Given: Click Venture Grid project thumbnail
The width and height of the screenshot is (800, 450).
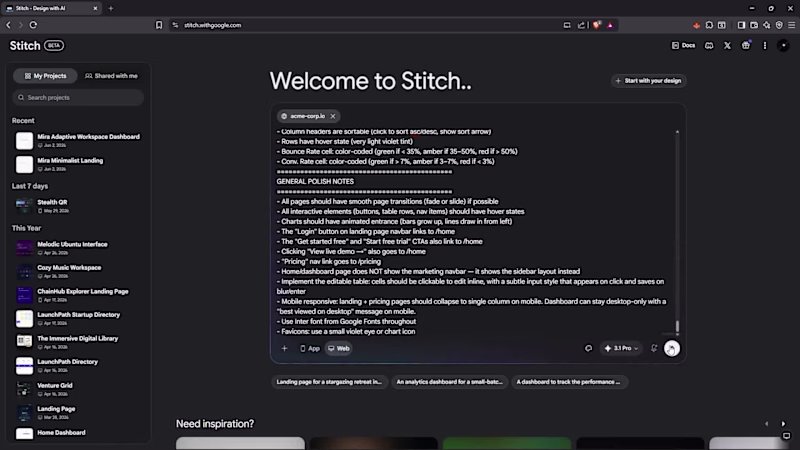Looking at the screenshot, I should tap(24, 389).
